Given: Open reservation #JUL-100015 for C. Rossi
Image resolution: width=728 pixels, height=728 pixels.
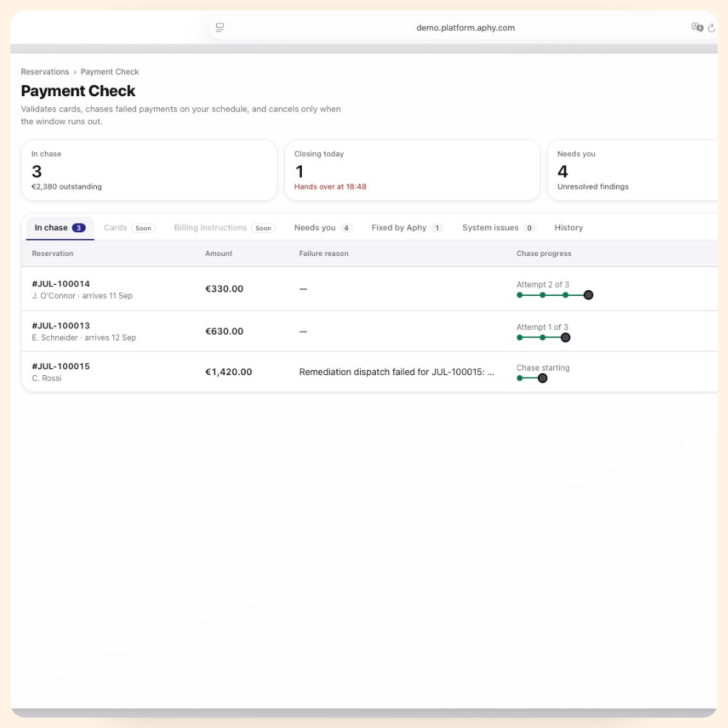Looking at the screenshot, I should [x=369, y=372].
